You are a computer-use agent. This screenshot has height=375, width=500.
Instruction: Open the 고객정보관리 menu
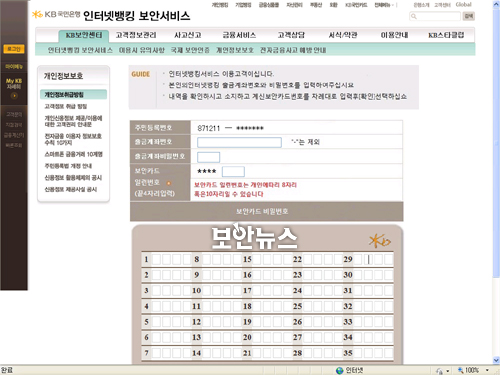(136, 35)
